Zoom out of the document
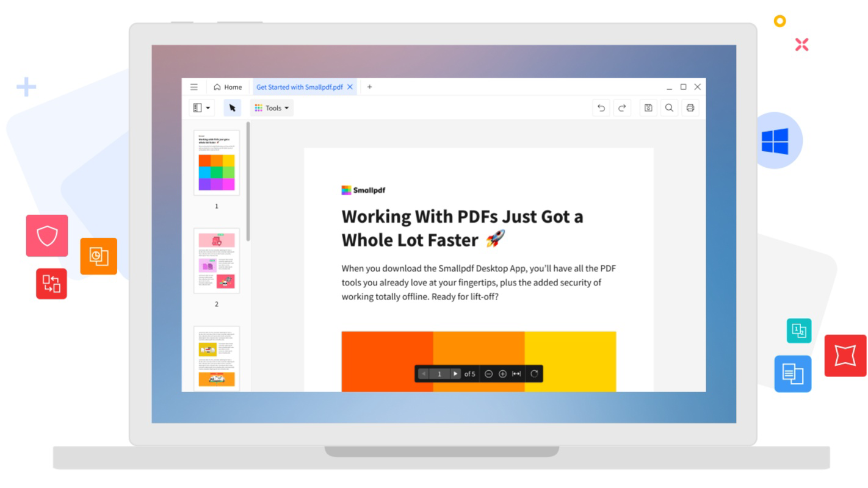The height and width of the screenshot is (488, 868). (489, 374)
